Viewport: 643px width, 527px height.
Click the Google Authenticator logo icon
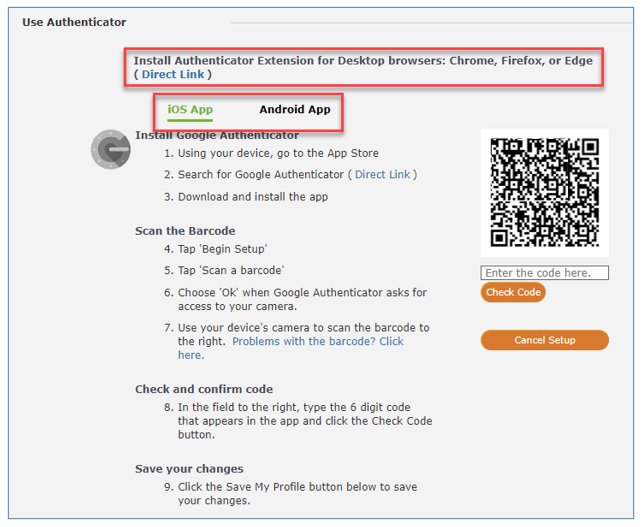coord(111,150)
